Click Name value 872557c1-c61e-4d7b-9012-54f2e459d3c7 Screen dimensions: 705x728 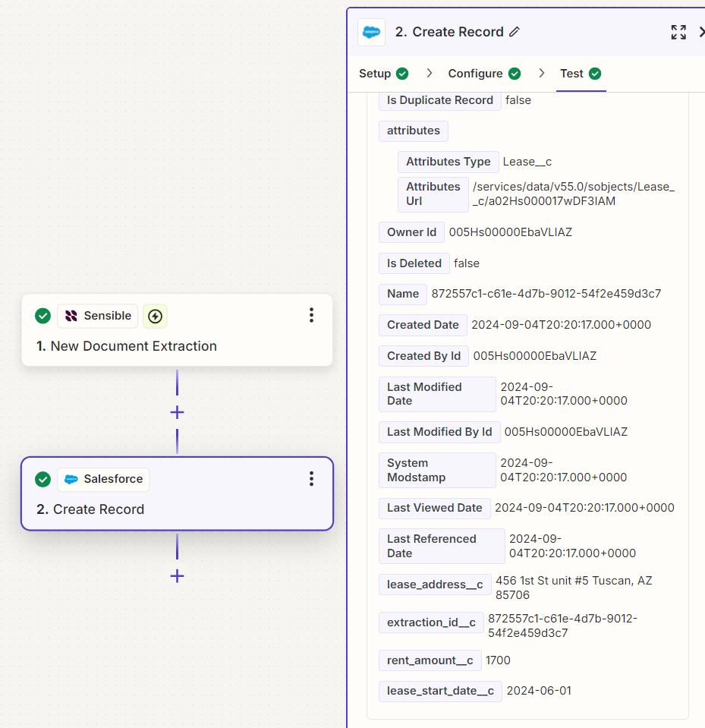[546, 294]
